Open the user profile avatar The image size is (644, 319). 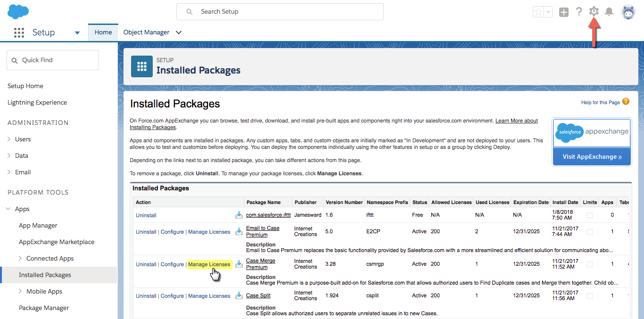pos(628,12)
